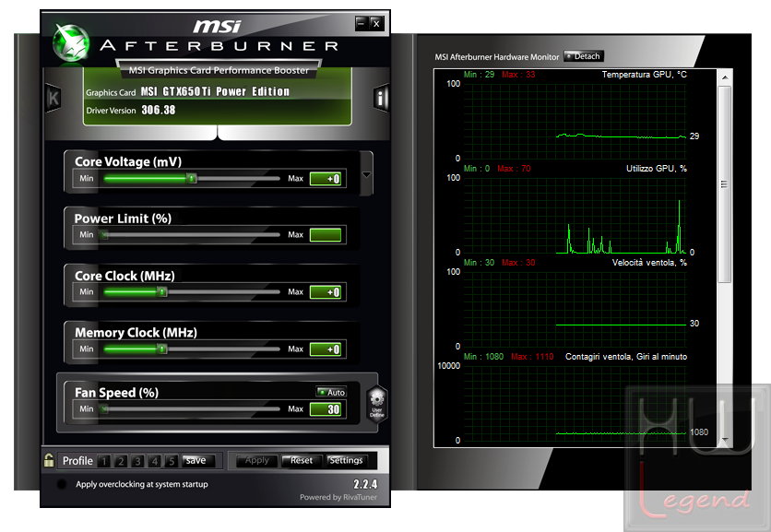
Task: Click the Velocità ventola graph
Action: [575, 309]
